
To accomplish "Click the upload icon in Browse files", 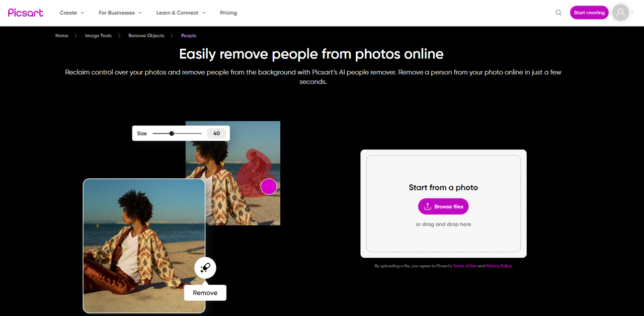I will [428, 206].
